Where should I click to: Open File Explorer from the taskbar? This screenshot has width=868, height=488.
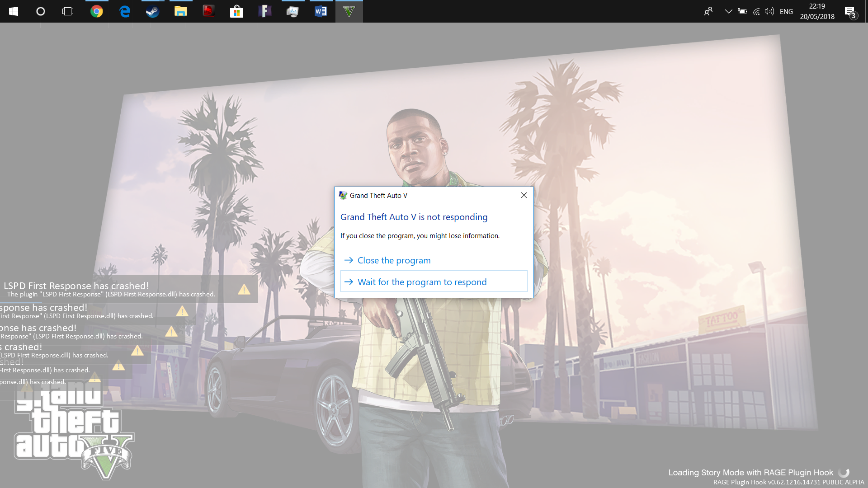[180, 11]
